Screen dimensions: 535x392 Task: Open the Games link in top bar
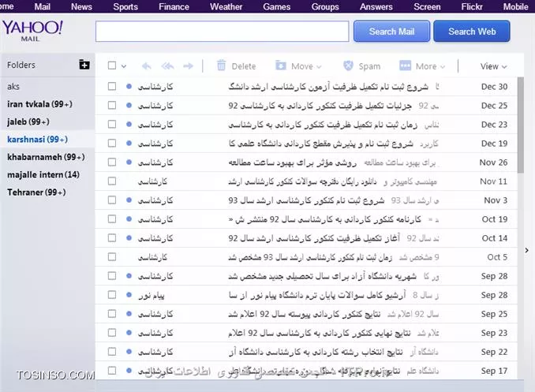tap(276, 6)
